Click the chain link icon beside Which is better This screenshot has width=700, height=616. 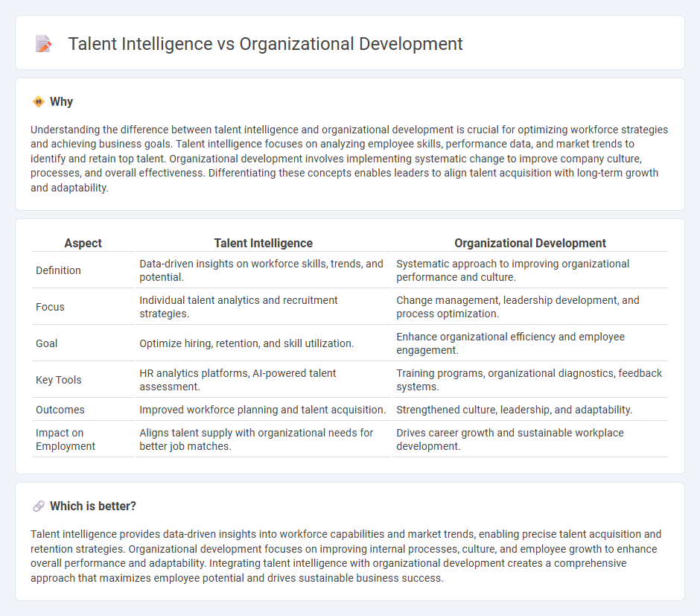pos(39,507)
